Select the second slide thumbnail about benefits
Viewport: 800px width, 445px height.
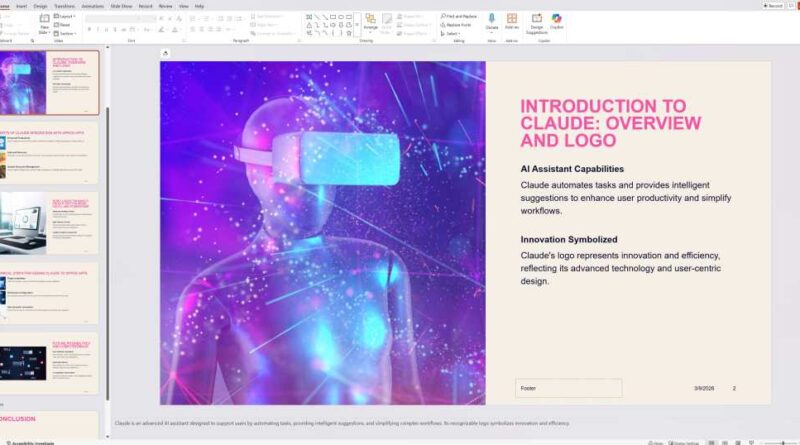tap(49, 153)
